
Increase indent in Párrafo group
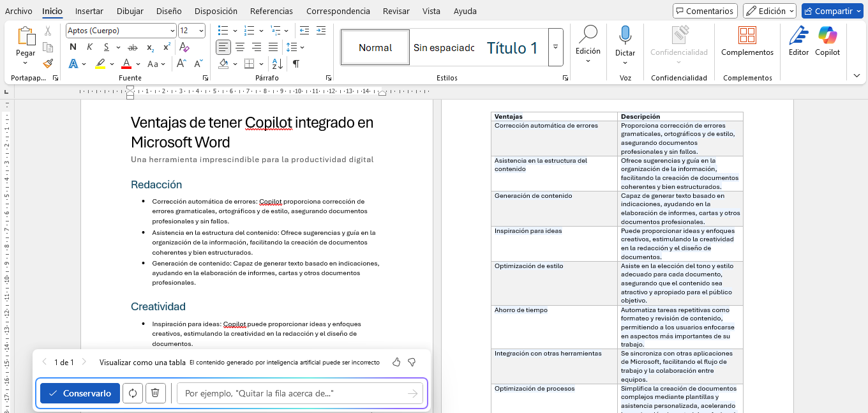click(320, 31)
